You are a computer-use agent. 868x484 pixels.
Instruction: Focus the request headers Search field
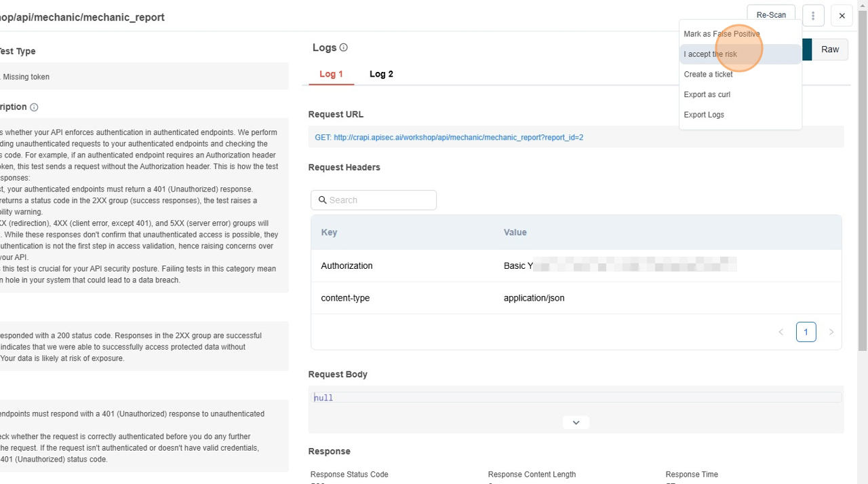(380, 200)
